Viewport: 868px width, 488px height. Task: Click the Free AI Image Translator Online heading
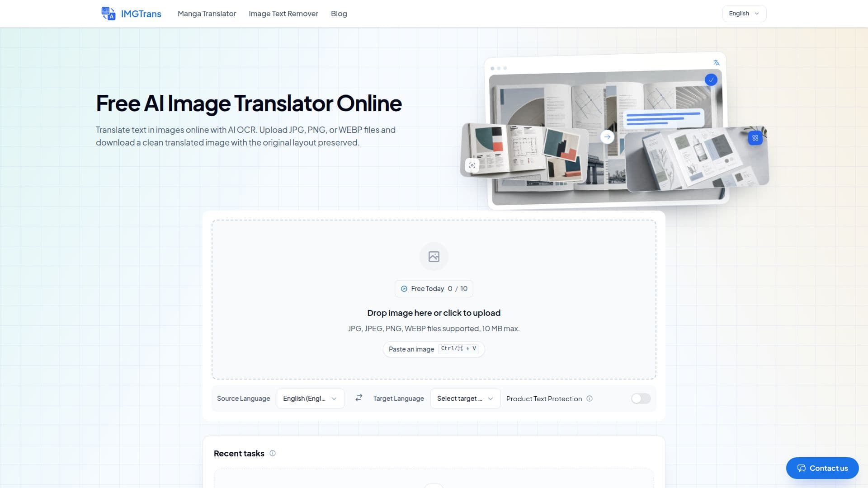point(249,103)
